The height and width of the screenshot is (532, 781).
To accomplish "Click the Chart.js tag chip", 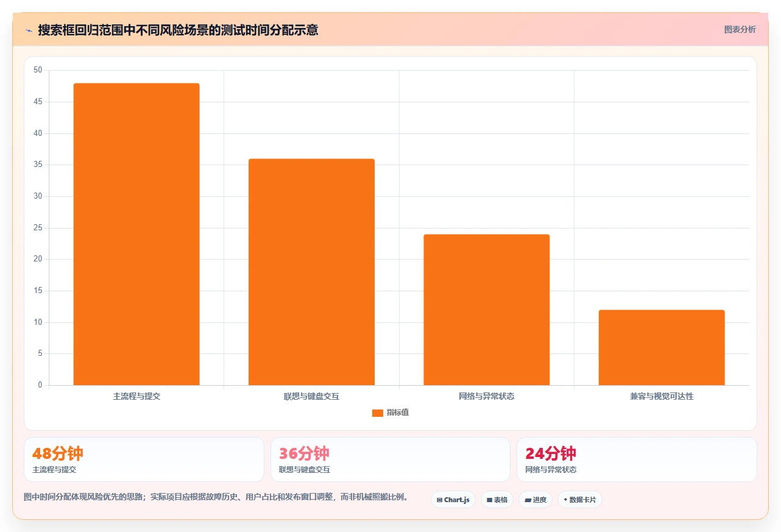I will click(453, 500).
